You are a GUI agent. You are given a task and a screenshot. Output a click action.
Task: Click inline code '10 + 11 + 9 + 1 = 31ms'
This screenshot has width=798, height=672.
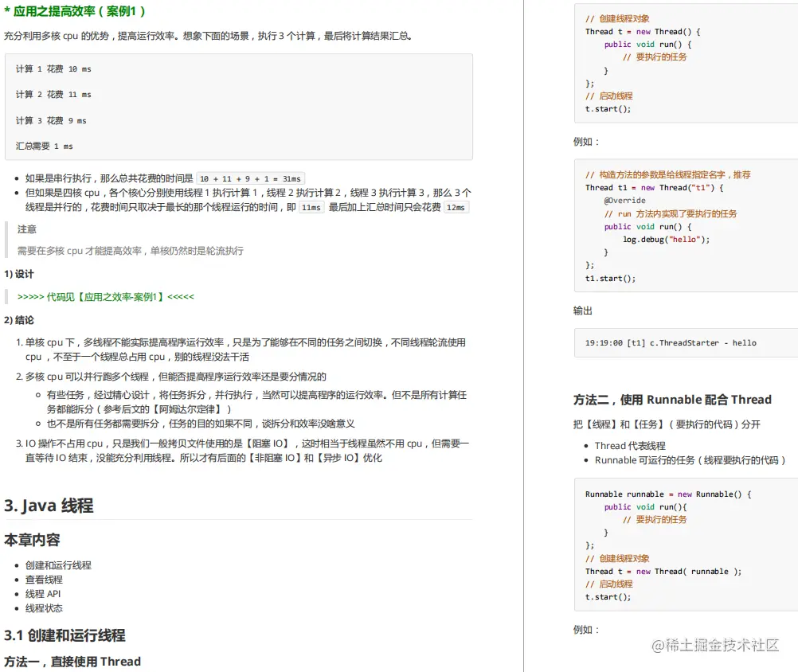(250, 178)
